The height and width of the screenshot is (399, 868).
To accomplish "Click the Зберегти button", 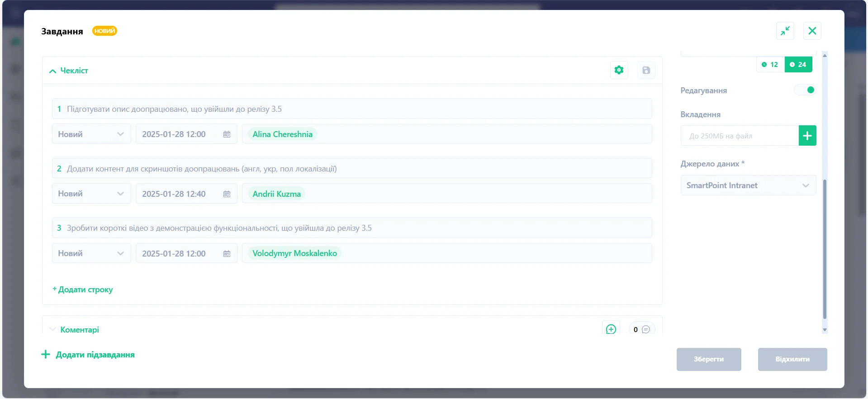I will pyautogui.click(x=709, y=359).
